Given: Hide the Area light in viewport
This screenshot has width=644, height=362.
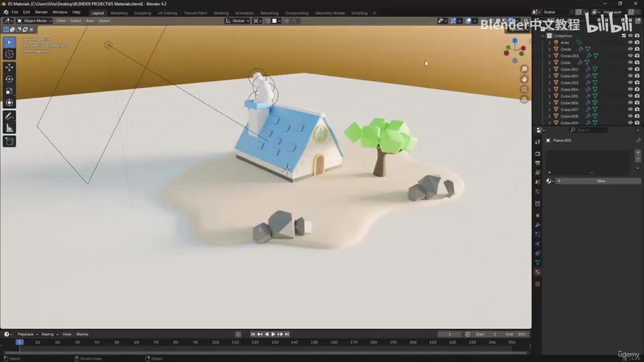Looking at the screenshot, I should click(x=630, y=42).
